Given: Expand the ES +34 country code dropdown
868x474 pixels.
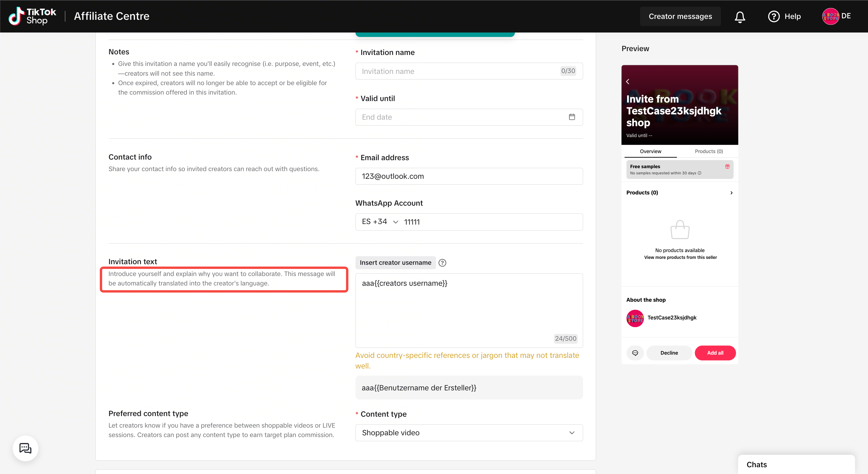Looking at the screenshot, I should pyautogui.click(x=380, y=222).
